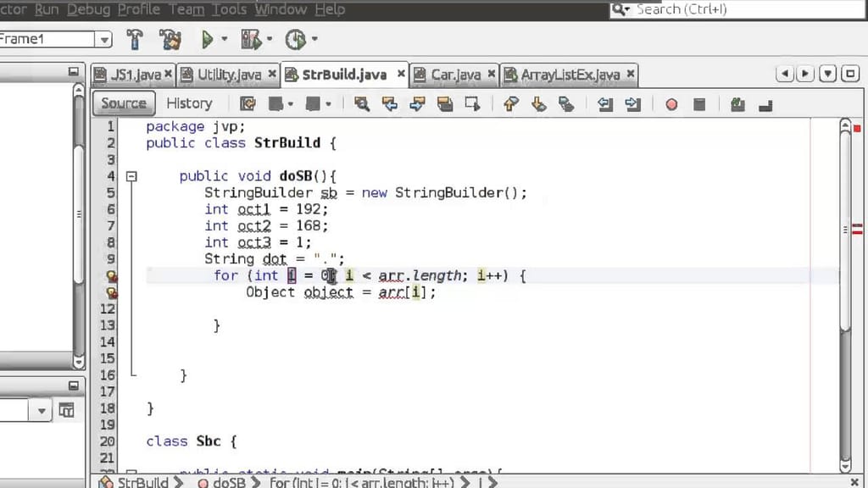
Task: Click the Profile Project clock icon
Action: point(295,39)
